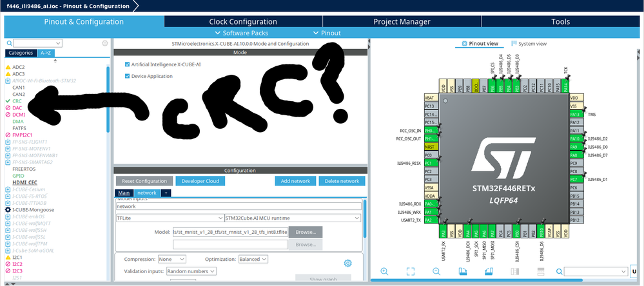Select HDMI_CEC in the peripheral list

24,182
